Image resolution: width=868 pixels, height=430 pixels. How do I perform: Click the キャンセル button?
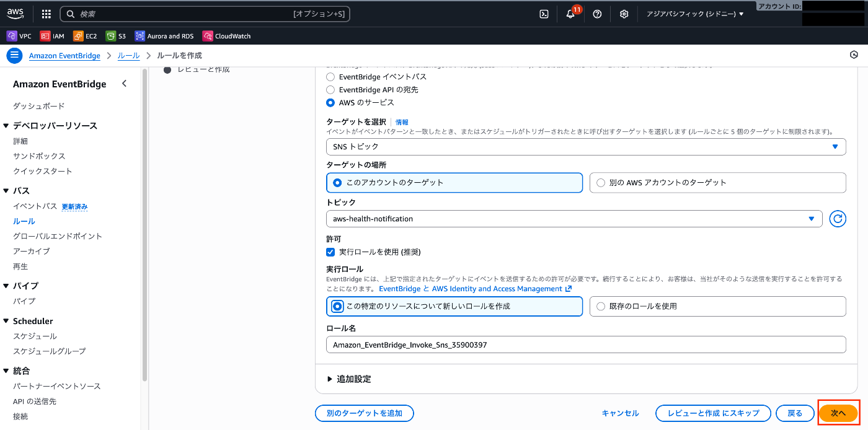coord(620,413)
